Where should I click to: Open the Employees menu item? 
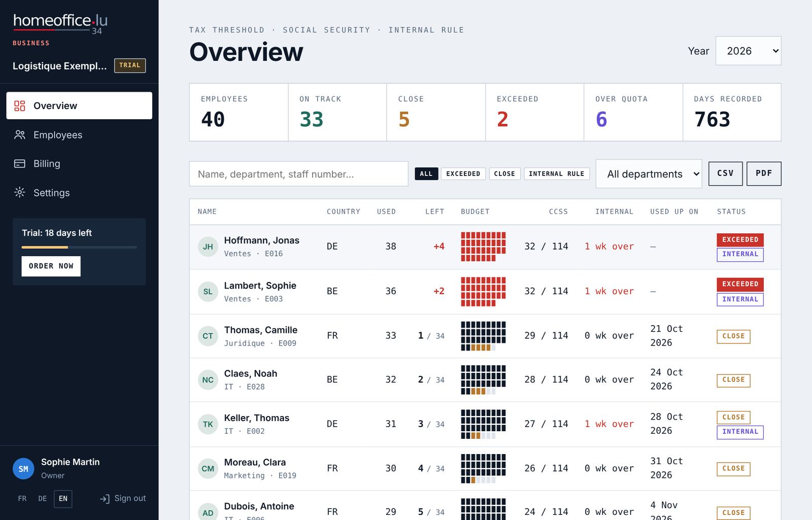click(79, 134)
